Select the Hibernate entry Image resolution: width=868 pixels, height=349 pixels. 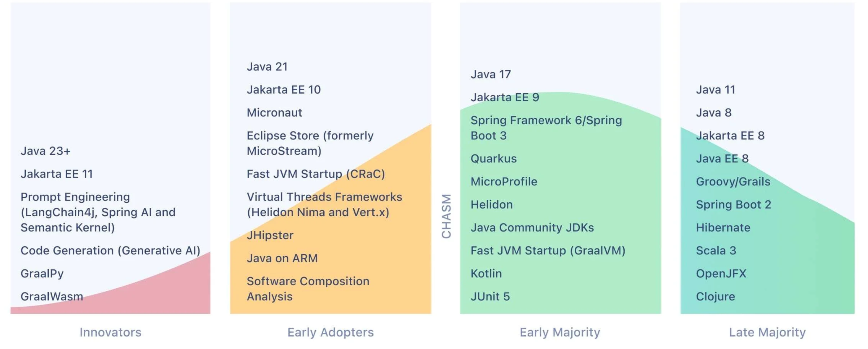click(723, 228)
